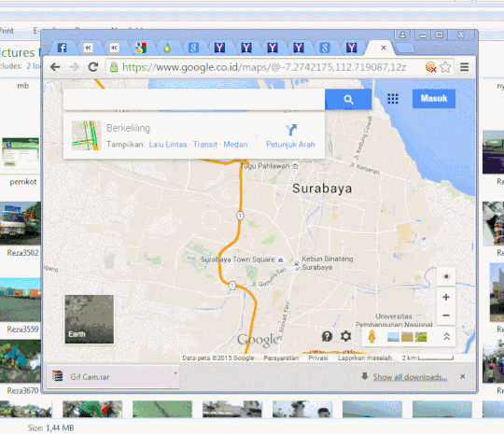Image resolution: width=504 pixels, height=434 pixels.
Task: Click the Masuk sign-in button
Action: [x=434, y=98]
